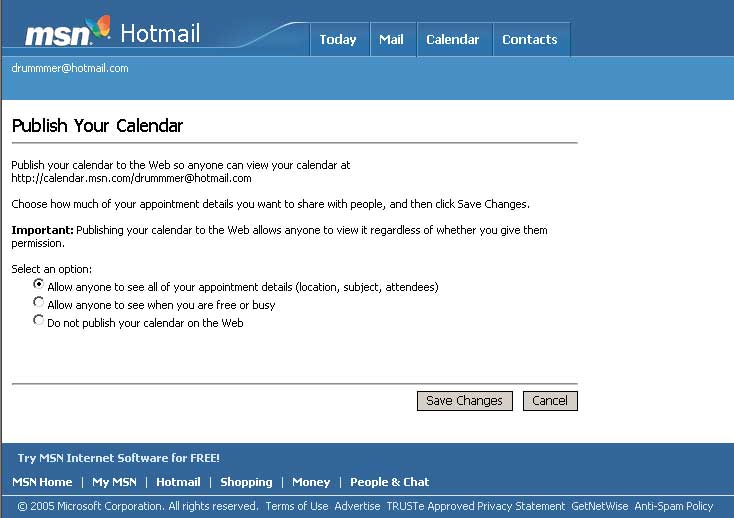The image size is (734, 518).
Task: Open the Today tab
Action: tap(338, 39)
